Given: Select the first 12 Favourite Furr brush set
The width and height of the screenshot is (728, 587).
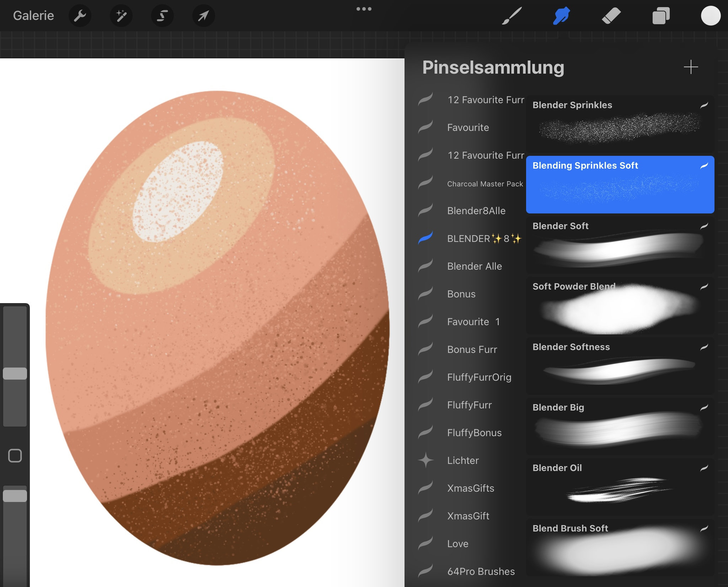Looking at the screenshot, I should click(471, 100).
